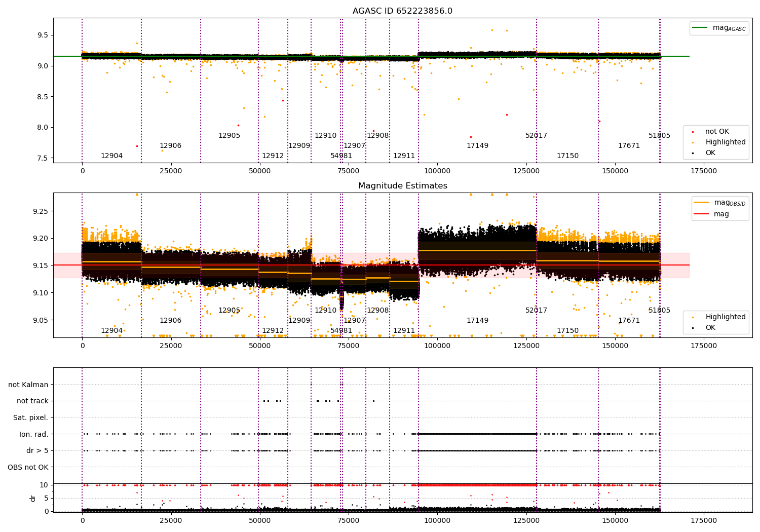The height and width of the screenshot is (532, 760).
Task: Click OBSID label 17149 in Magnitude Estimates plot
Action: coord(477,321)
